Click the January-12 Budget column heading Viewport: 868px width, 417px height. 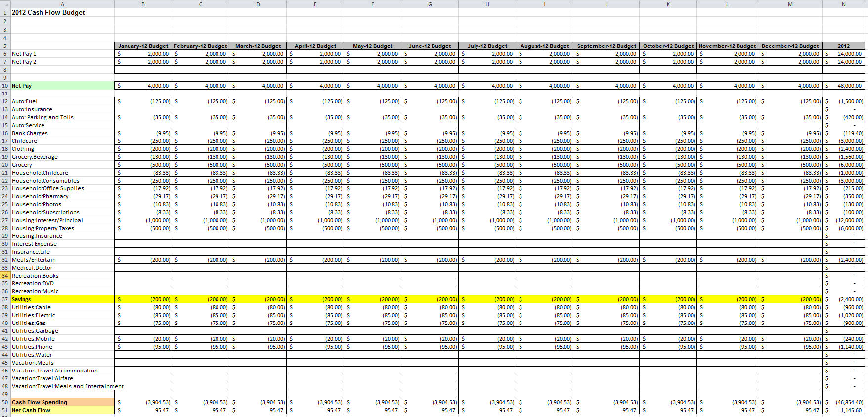(x=143, y=46)
